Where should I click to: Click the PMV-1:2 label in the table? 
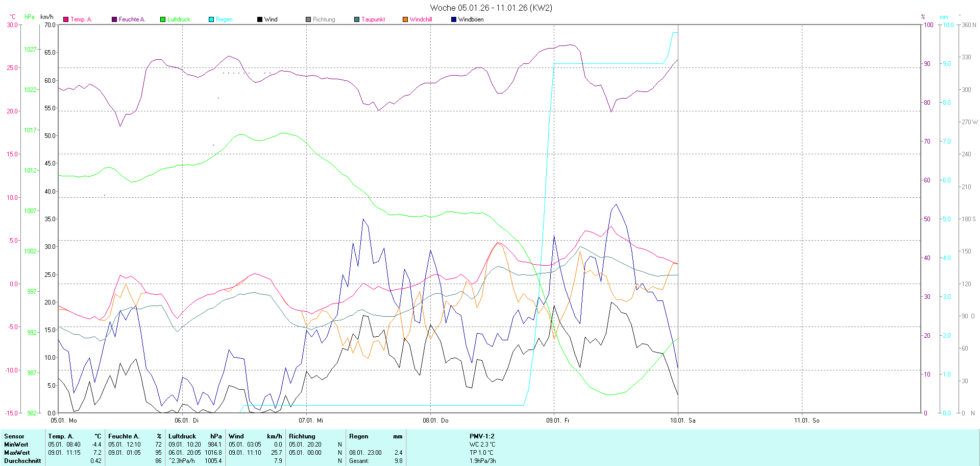tap(482, 436)
